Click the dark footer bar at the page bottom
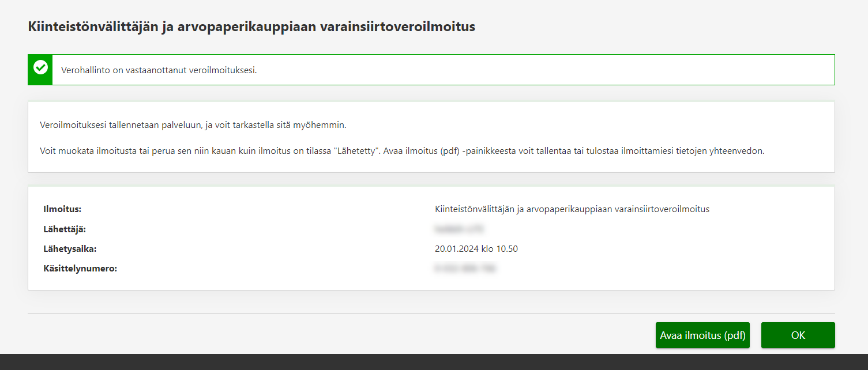The height and width of the screenshot is (370, 868). coord(434,362)
